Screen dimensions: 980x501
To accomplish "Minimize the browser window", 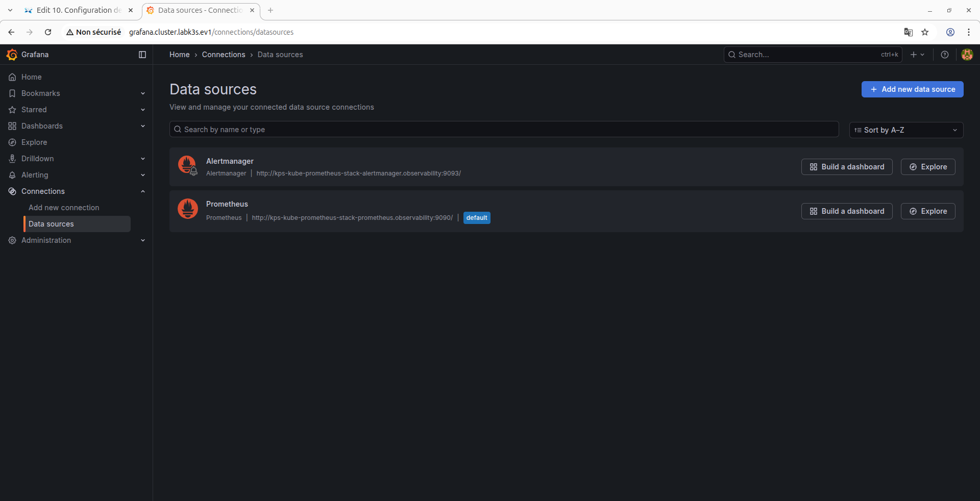I will point(930,10).
